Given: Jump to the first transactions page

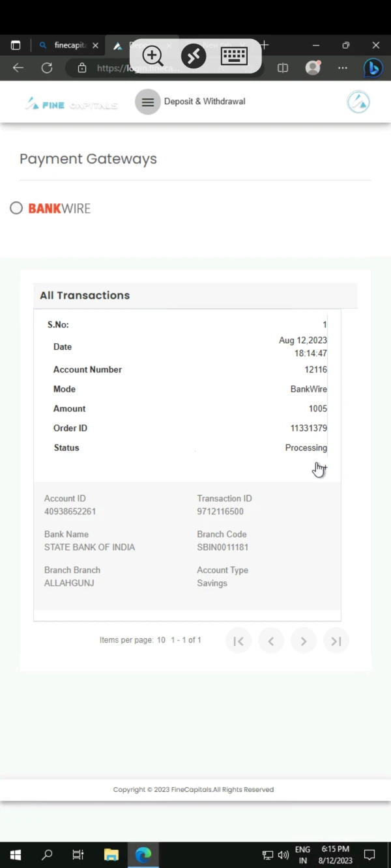Looking at the screenshot, I should tap(239, 641).
